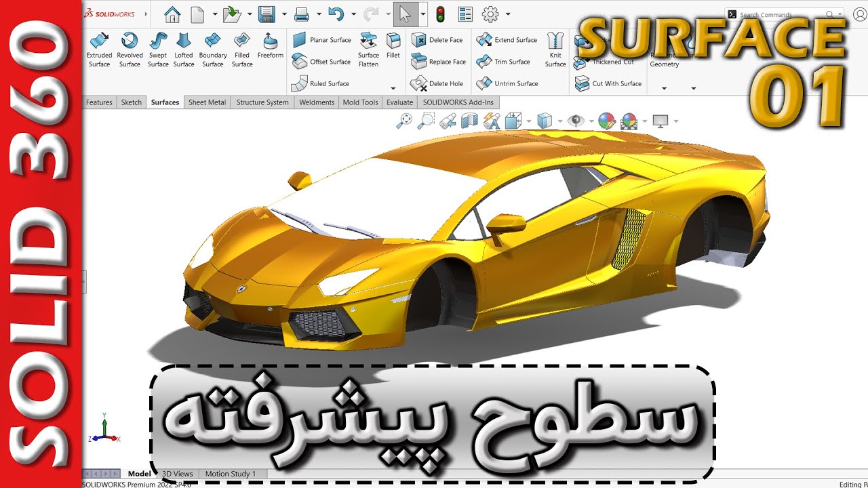This screenshot has height=488, width=868.
Task: Open the View Settings monitor icon
Action: [x=660, y=121]
